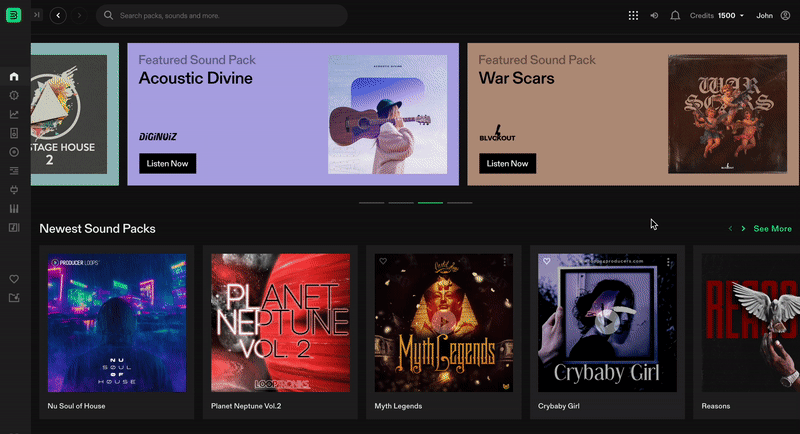Viewport: 800px width, 434px height.
Task: Open the piano keys icon in sidebar
Action: tap(14, 209)
